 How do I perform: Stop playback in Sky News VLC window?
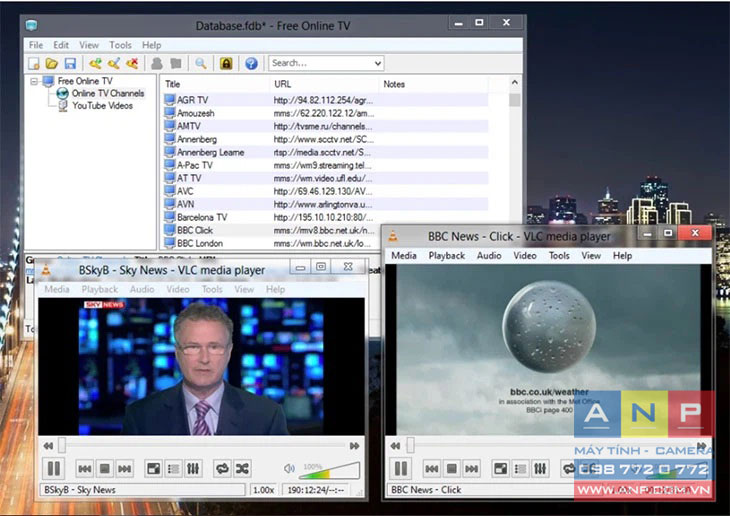pos(104,469)
